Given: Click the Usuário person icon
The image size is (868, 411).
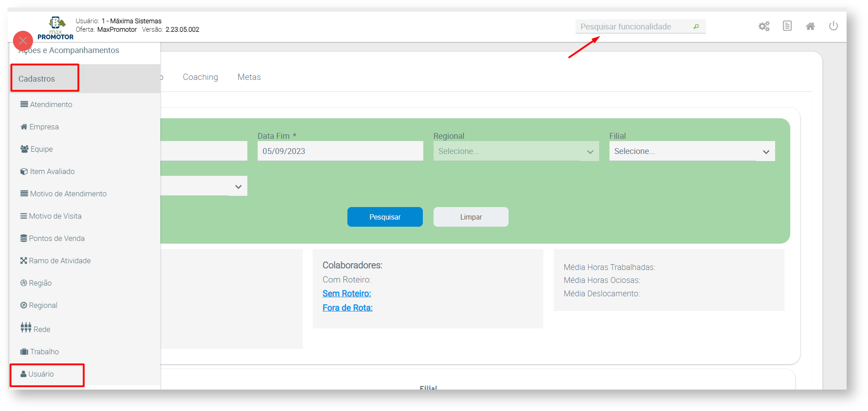Looking at the screenshot, I should [x=24, y=374].
